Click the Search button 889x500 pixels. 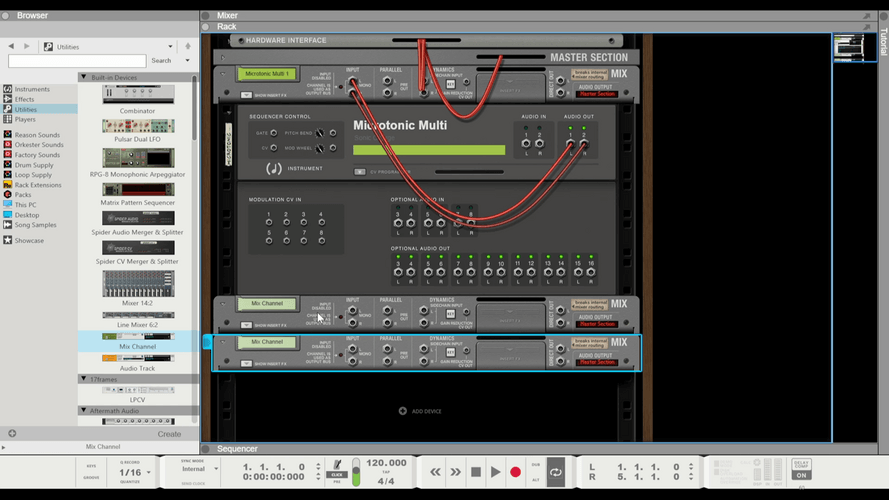point(161,60)
